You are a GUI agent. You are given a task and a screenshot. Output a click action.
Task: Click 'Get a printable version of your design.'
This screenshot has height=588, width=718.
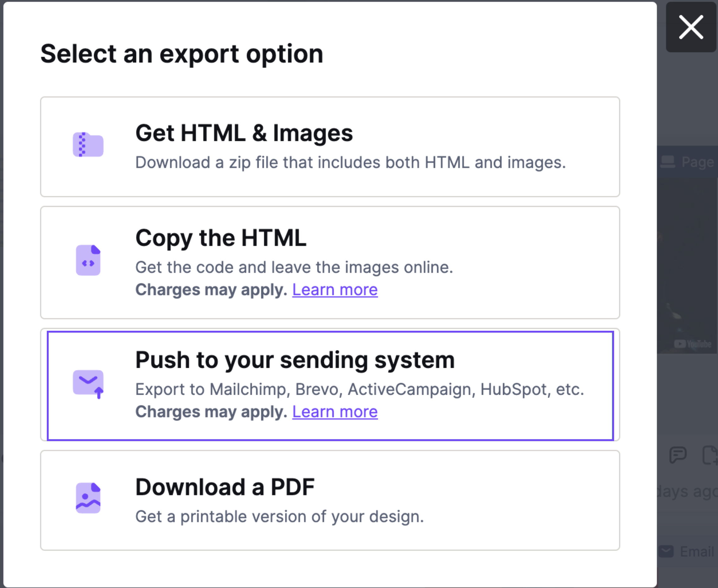[280, 516]
